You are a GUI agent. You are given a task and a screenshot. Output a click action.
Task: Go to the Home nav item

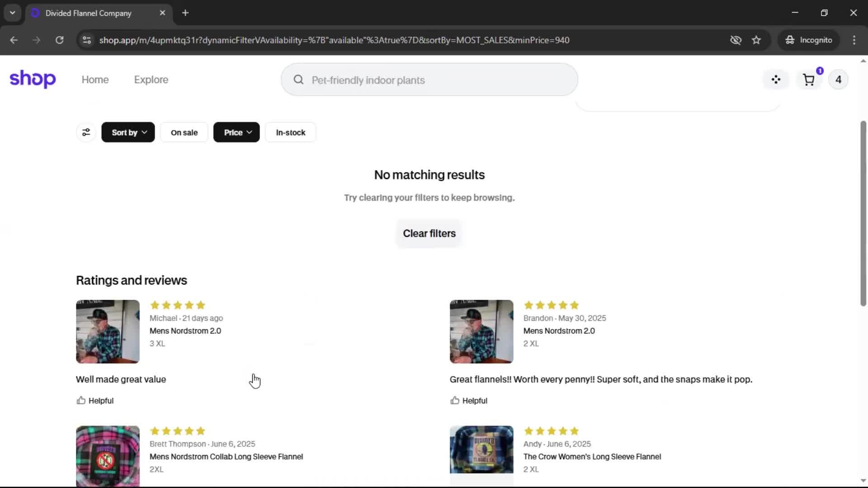(x=95, y=80)
